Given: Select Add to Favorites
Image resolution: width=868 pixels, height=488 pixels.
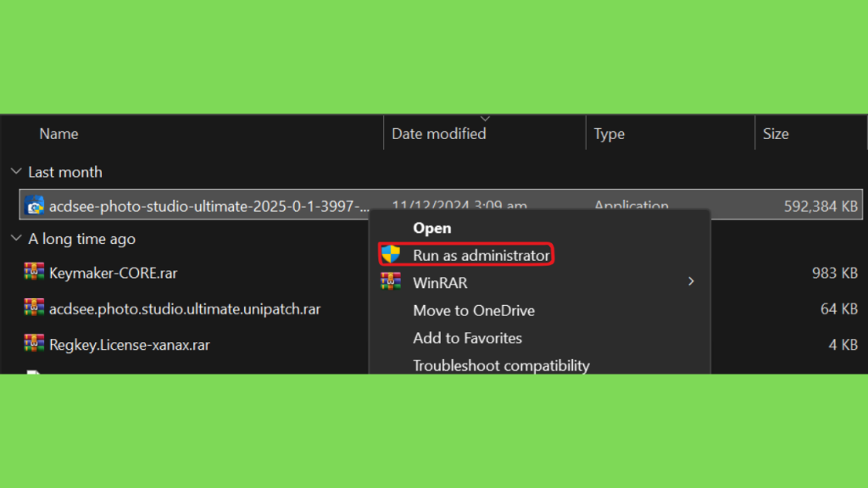Looking at the screenshot, I should [467, 338].
